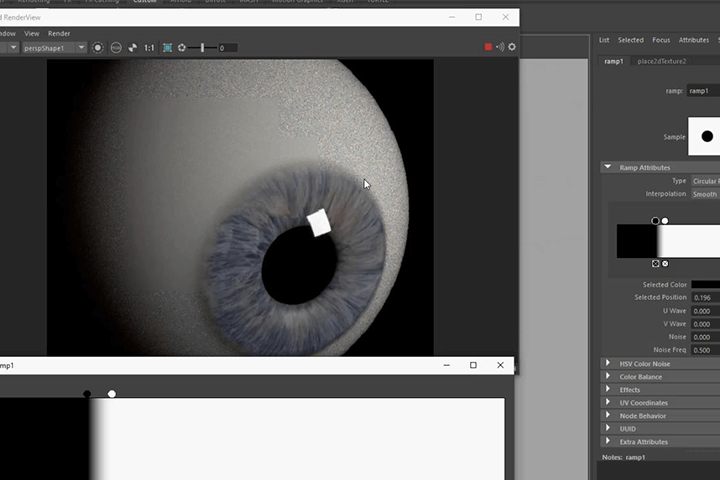This screenshot has width=720, height=480.
Task: Expand Extra Attributes section
Action: [608, 441]
